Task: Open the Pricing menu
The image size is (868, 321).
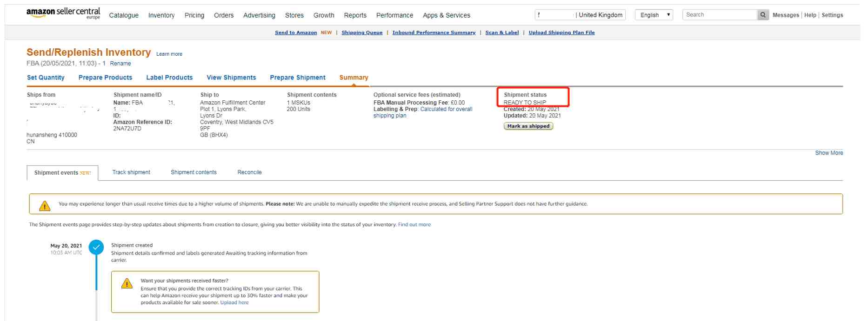Action: tap(194, 15)
